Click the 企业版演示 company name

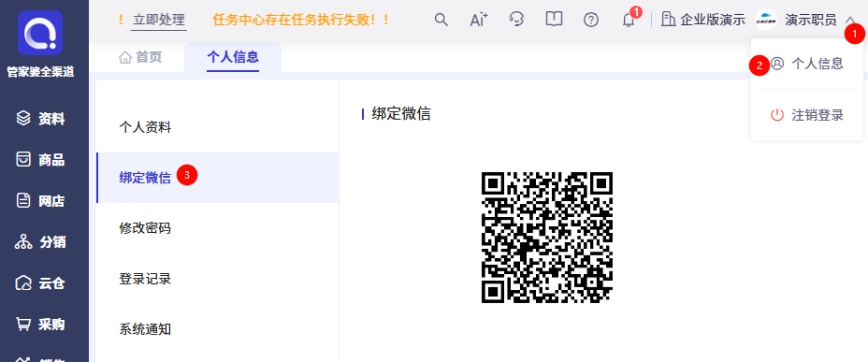click(x=713, y=21)
